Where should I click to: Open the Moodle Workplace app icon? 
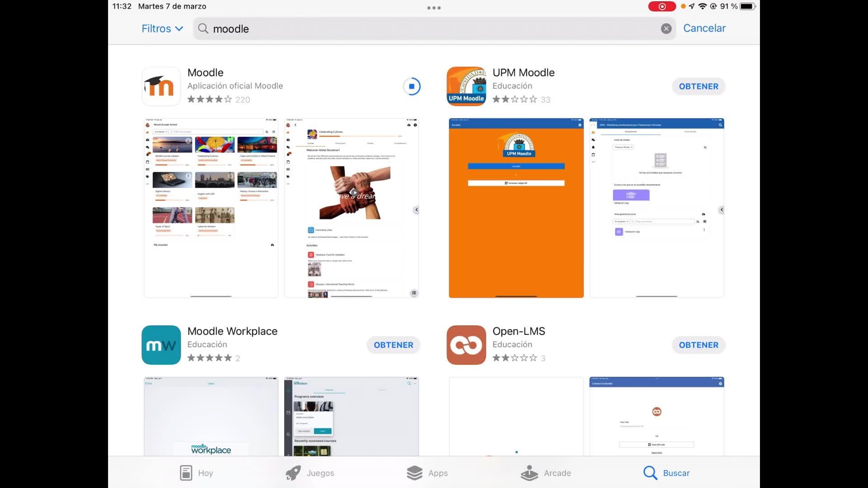[x=161, y=345]
